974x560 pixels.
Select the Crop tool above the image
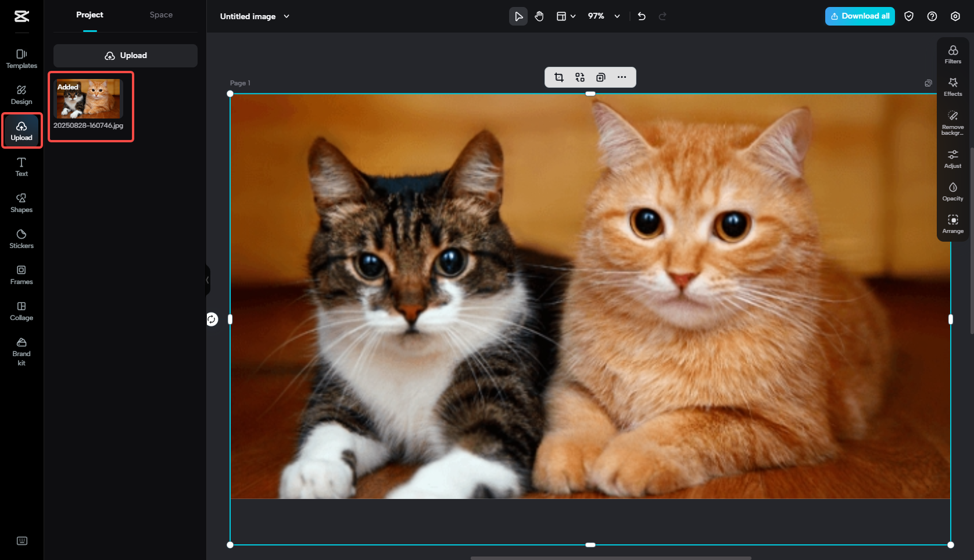pyautogui.click(x=558, y=77)
